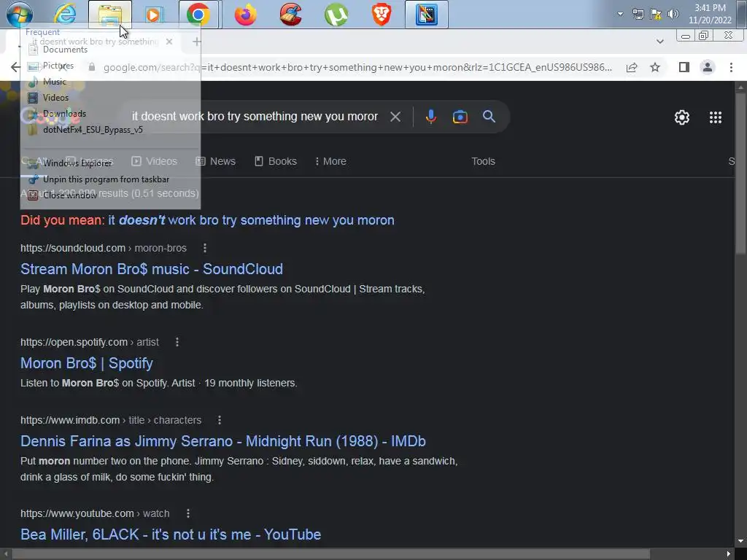This screenshot has height=560, width=747.
Task: Bookmark this page with star icon
Action: [655, 68]
